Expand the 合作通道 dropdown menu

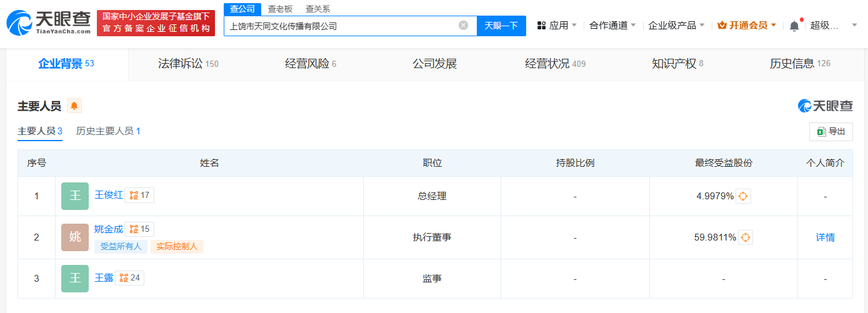[x=613, y=26]
